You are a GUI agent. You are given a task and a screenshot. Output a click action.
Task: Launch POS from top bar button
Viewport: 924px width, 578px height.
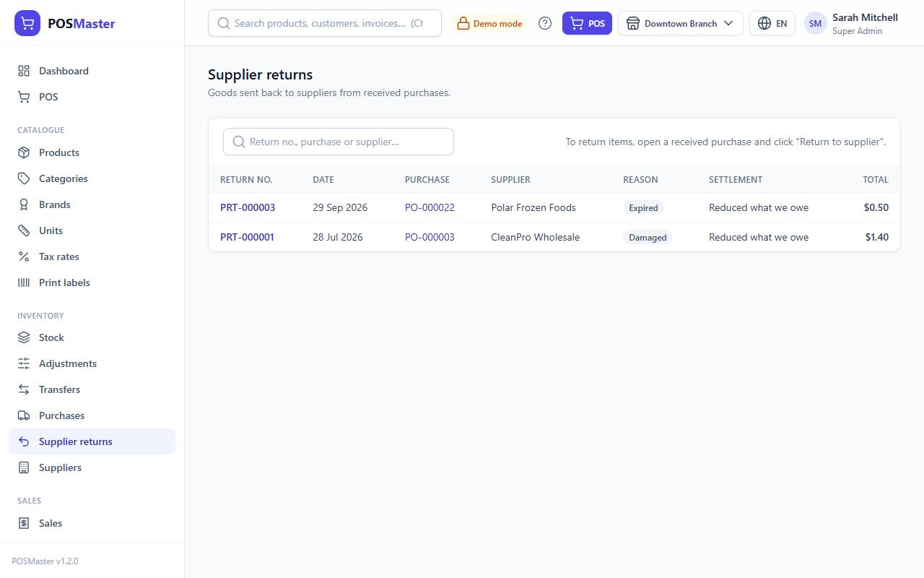pos(587,23)
